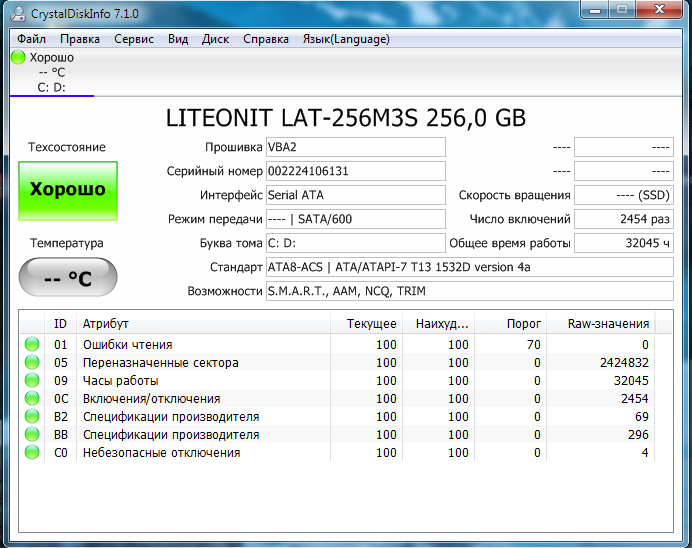Close the CrystalDiskInfo window
The image size is (692, 548).
tap(660, 10)
